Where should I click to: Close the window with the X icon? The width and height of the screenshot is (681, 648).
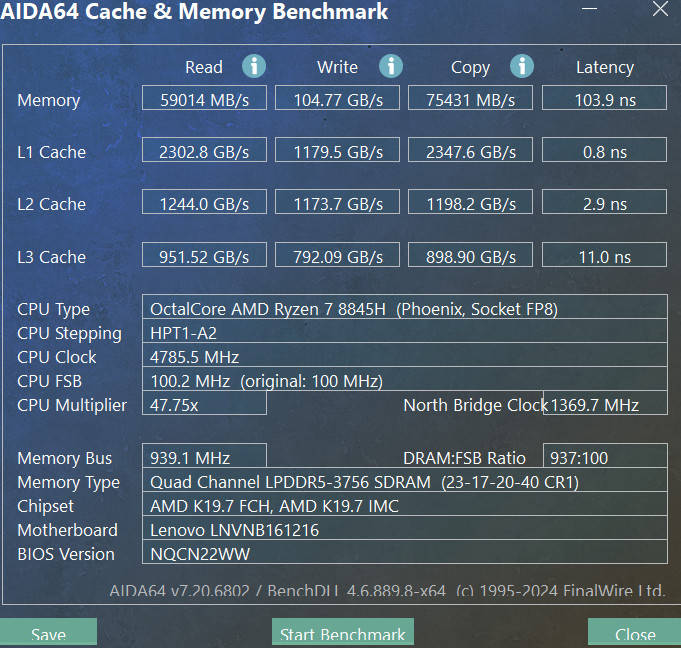[660, 9]
